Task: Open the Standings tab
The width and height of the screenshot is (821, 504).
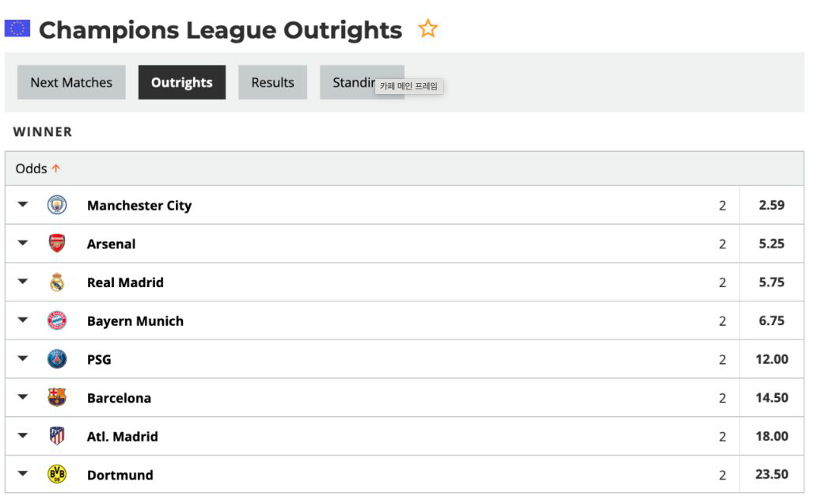Action: click(x=352, y=82)
